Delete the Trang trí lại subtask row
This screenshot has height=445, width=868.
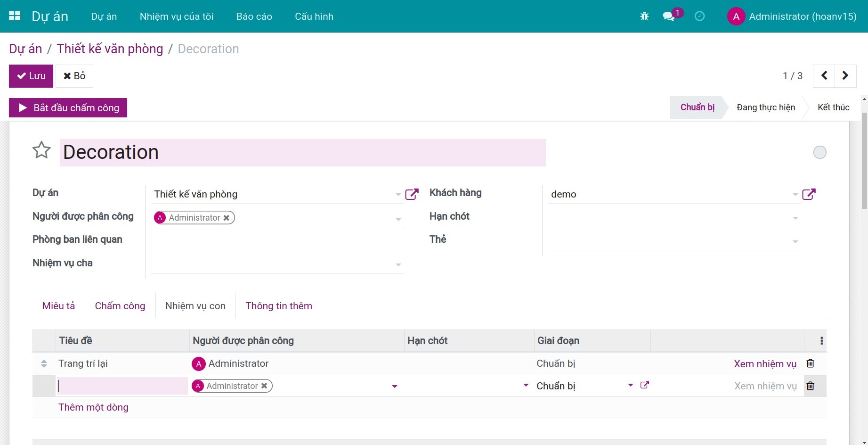(810, 363)
